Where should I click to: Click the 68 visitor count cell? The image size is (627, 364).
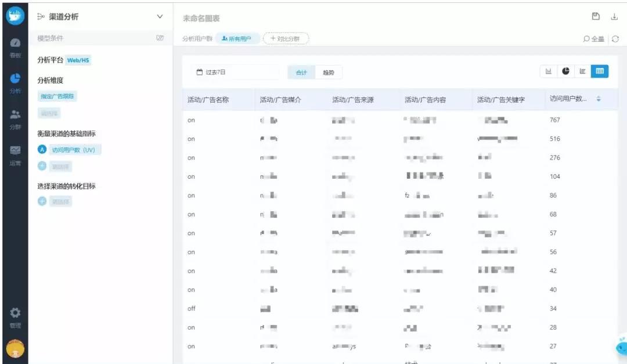(x=553, y=214)
